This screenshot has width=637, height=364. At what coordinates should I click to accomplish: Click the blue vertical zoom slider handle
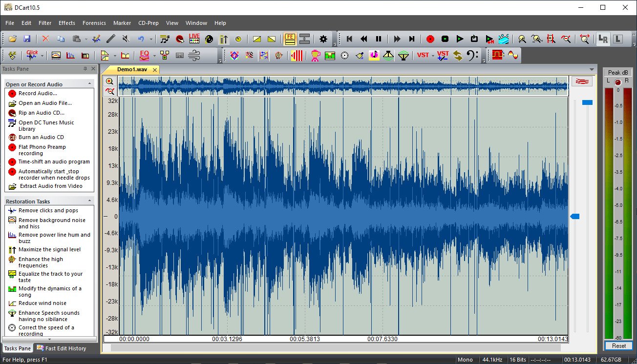(x=587, y=102)
